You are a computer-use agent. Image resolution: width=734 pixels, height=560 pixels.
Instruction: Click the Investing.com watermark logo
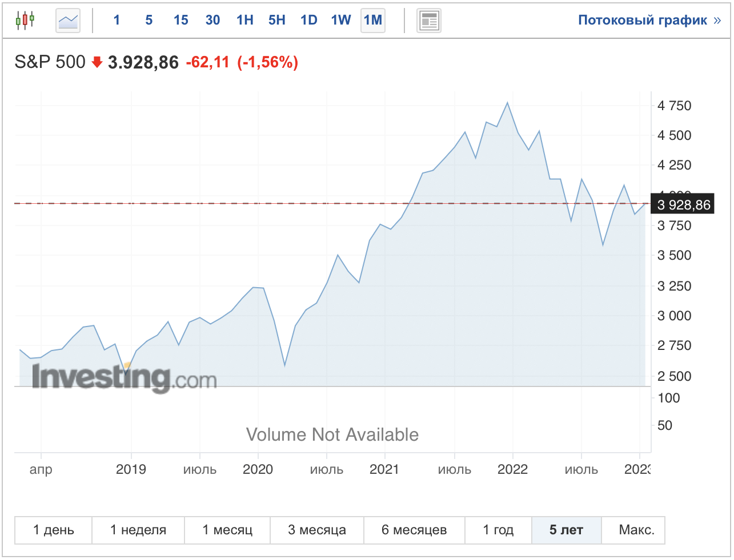(x=124, y=377)
